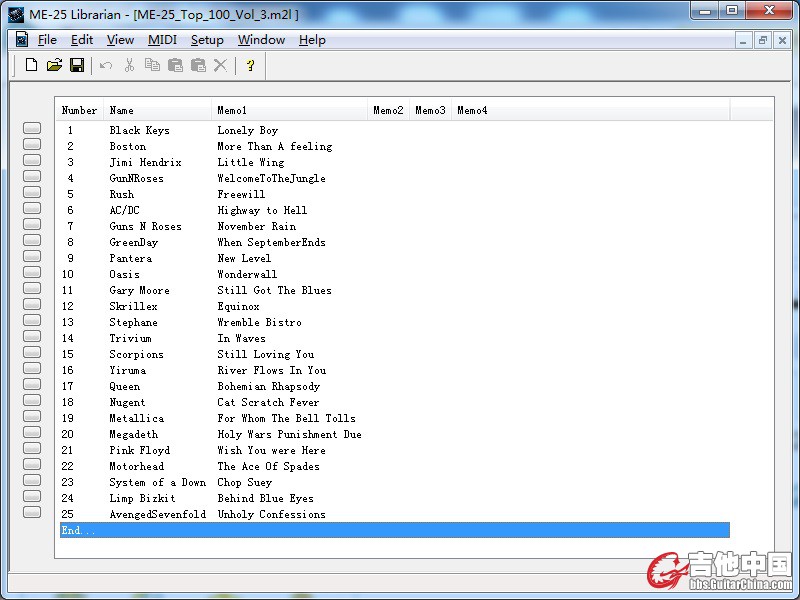
Task: Create a new librarian file
Action: pos(31,65)
